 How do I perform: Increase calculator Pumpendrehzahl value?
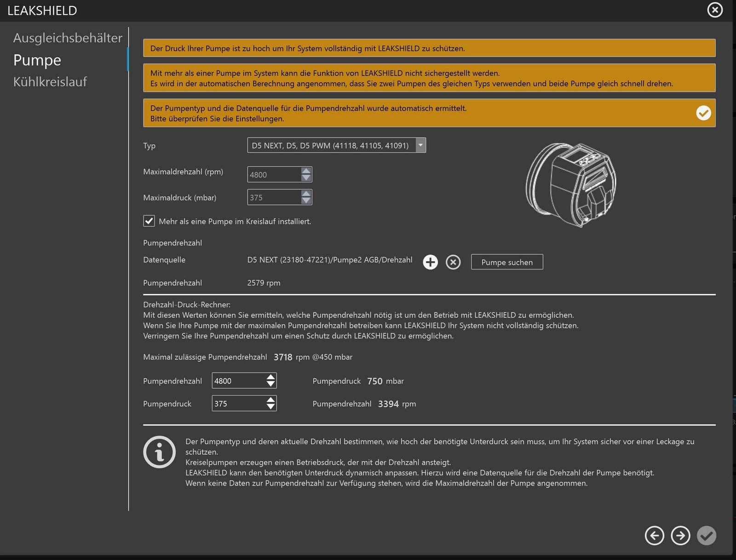271,377
